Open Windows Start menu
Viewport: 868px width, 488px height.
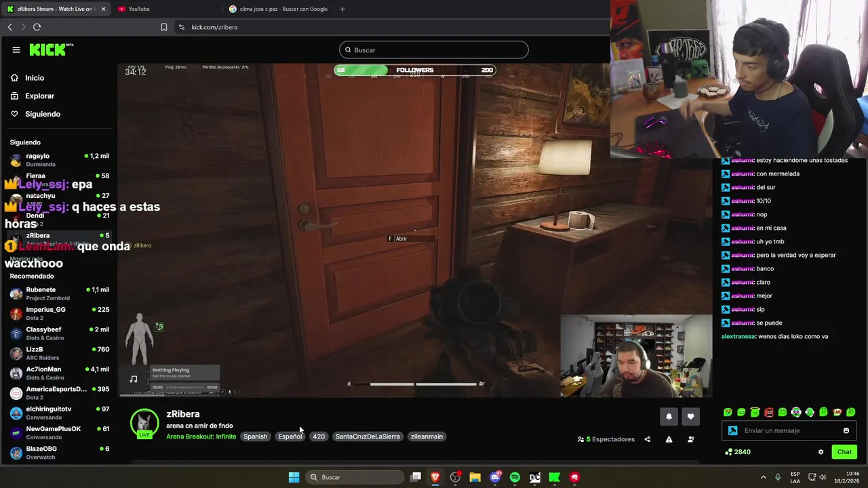point(294,477)
